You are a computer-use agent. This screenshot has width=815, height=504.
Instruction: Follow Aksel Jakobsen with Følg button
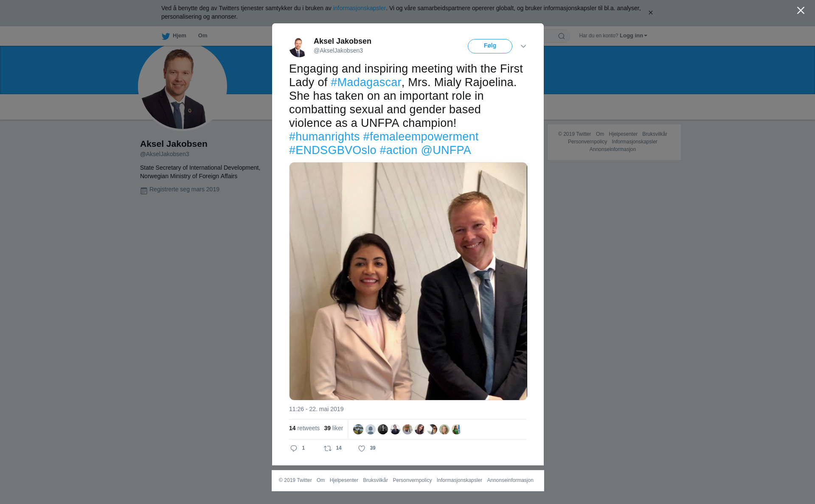pos(490,46)
